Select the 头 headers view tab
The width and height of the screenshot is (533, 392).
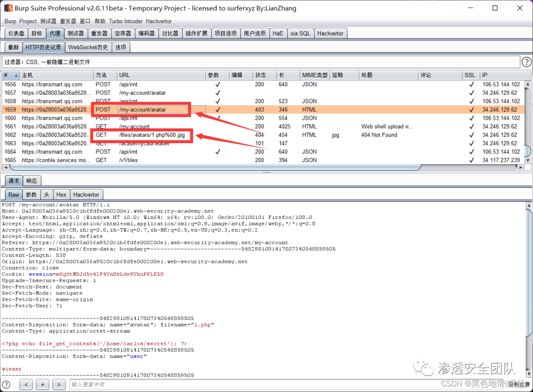46,195
